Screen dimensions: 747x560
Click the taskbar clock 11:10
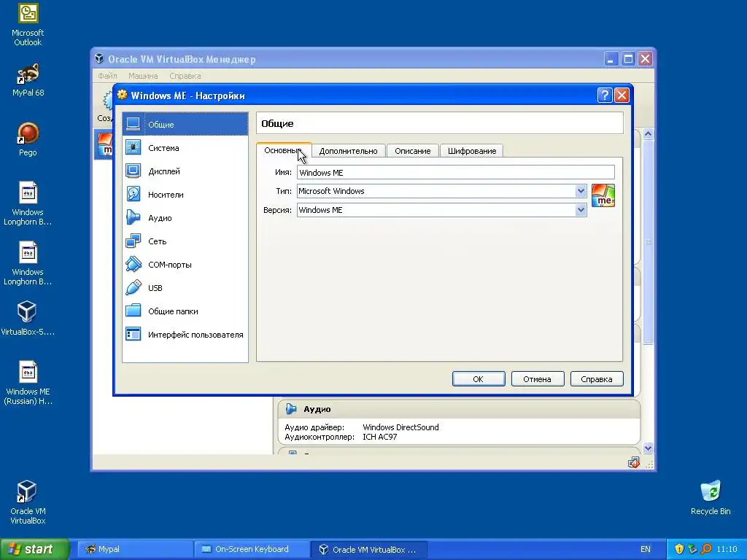click(x=727, y=549)
